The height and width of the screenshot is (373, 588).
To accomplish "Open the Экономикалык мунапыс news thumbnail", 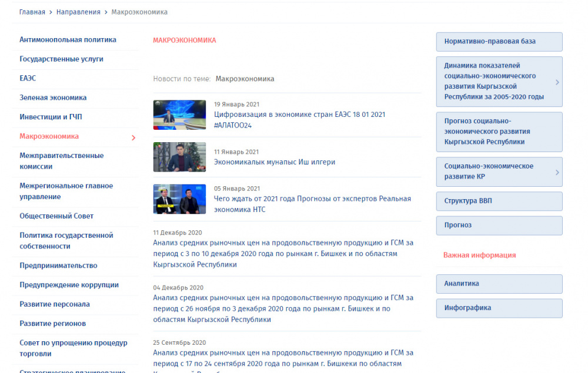I will click(179, 157).
